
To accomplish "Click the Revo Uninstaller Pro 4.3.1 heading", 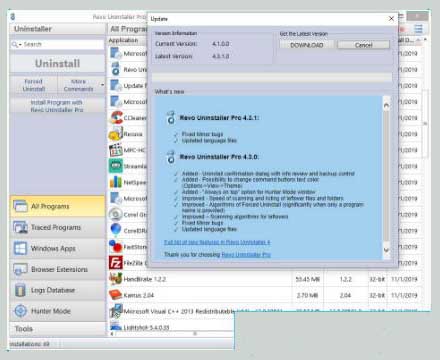I will (219, 118).
